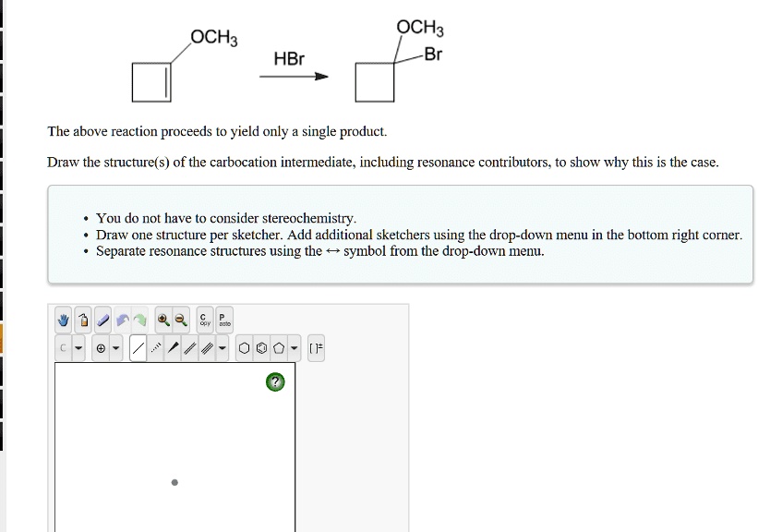Viewport: 758px width, 532px height.
Task: Click the clear canvas bottle icon
Action: click(x=83, y=320)
